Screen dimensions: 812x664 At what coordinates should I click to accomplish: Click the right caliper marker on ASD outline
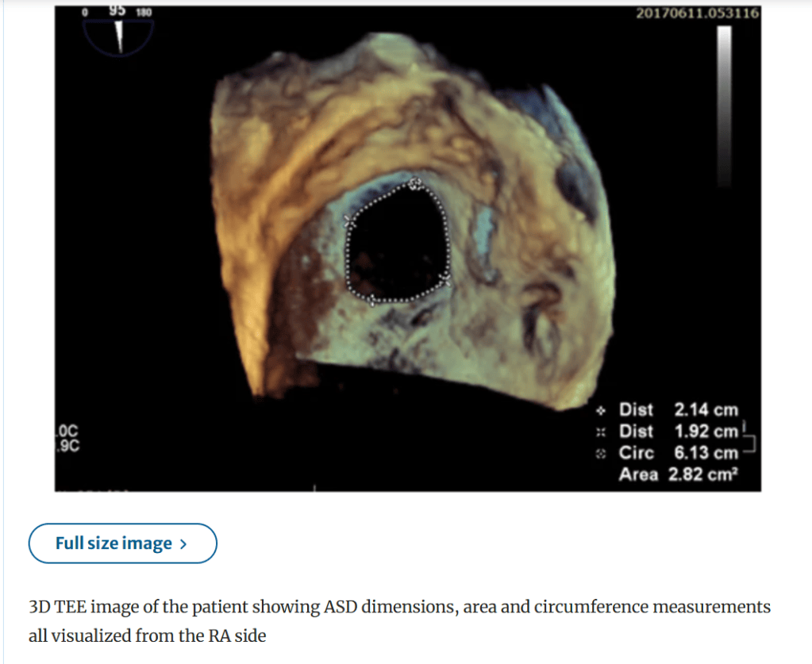click(444, 281)
